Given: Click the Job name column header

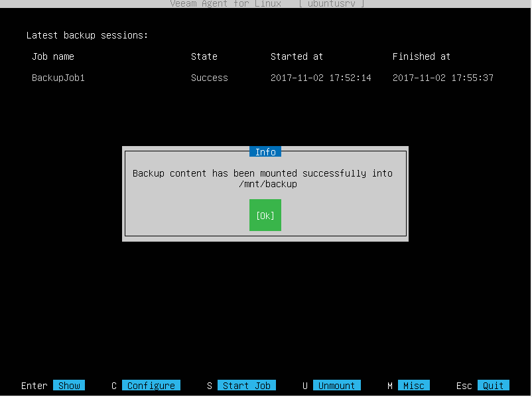Looking at the screenshot, I should [x=53, y=56].
